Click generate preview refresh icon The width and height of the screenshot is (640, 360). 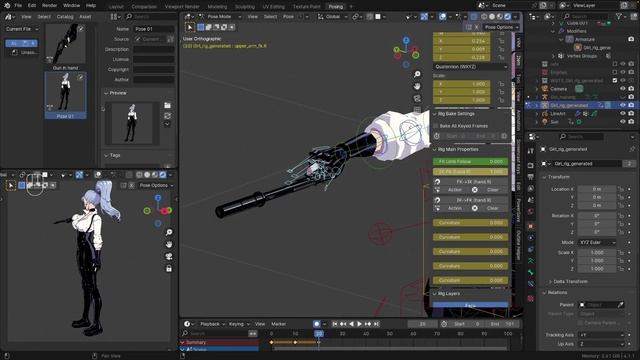coord(167,116)
